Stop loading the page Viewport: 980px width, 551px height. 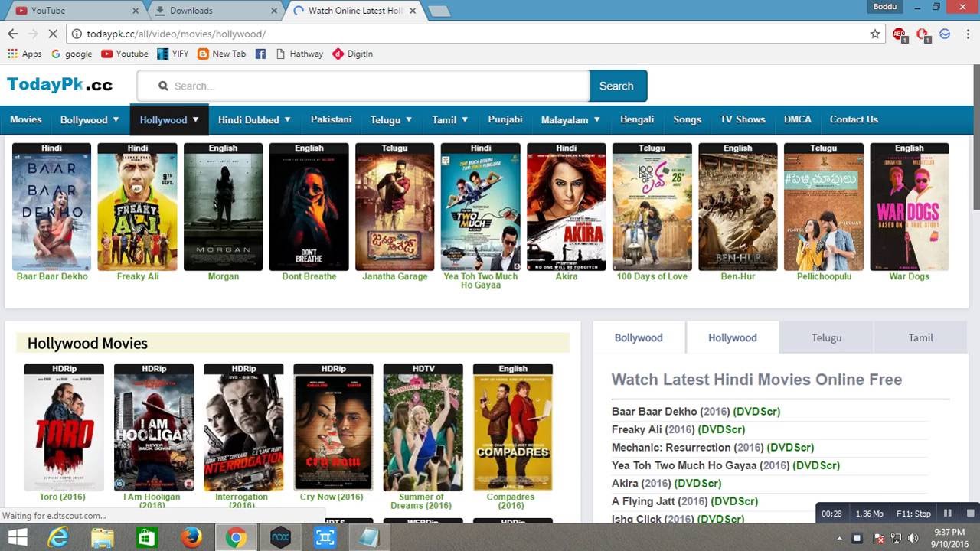pyautogui.click(x=54, y=34)
